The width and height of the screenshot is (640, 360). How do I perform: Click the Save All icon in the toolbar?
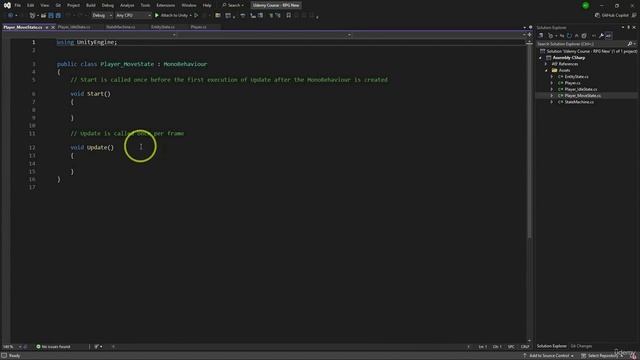(x=58, y=16)
